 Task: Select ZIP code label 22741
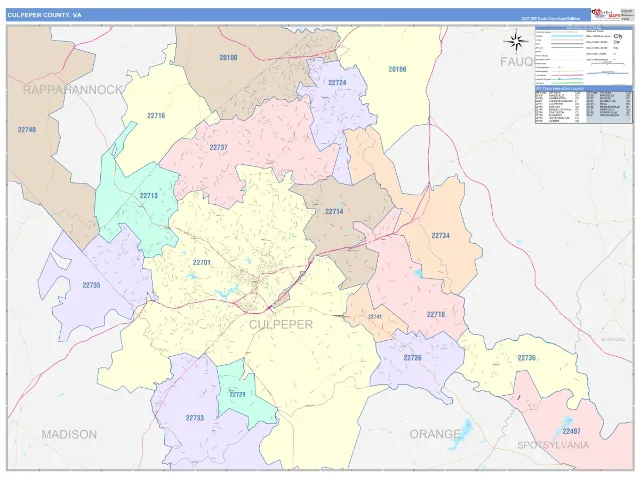click(374, 317)
